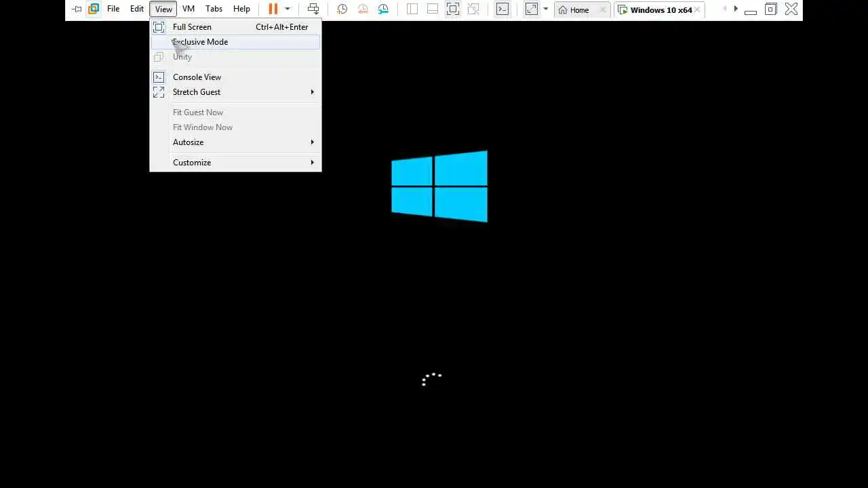Take a snapshot of the VM

(x=342, y=9)
